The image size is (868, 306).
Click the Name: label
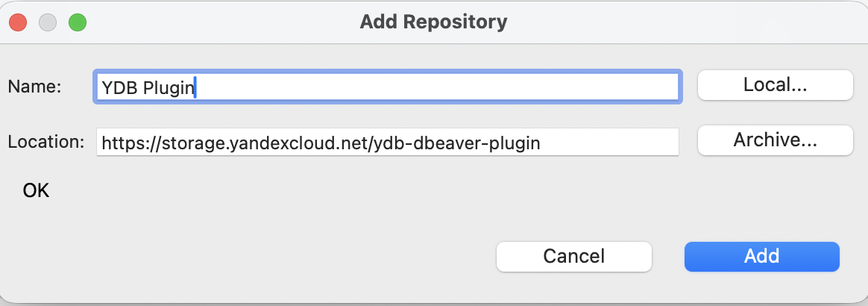coord(34,87)
